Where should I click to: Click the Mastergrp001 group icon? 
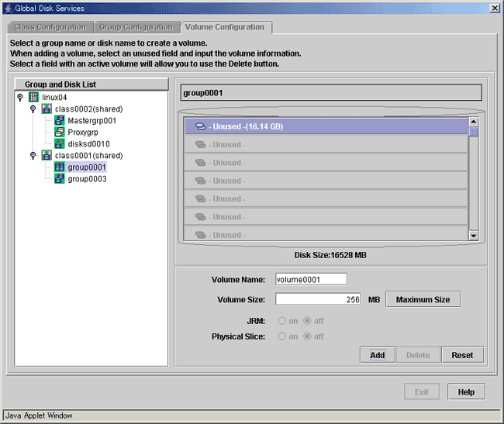[60, 121]
